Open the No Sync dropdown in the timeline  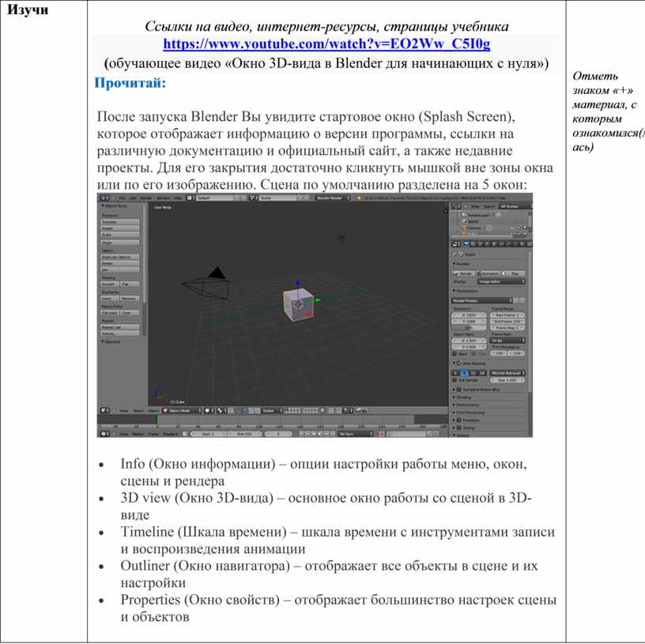pos(356,434)
